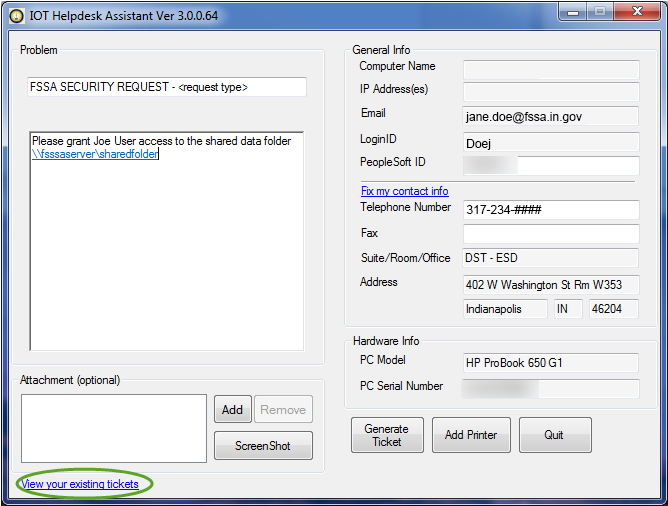Click the empty Fax field
Viewport: 668px width, 506px height.
tap(550, 234)
